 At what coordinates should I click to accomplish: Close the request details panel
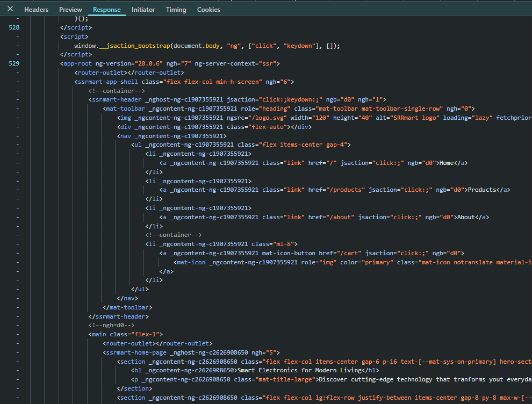[x=10, y=9]
